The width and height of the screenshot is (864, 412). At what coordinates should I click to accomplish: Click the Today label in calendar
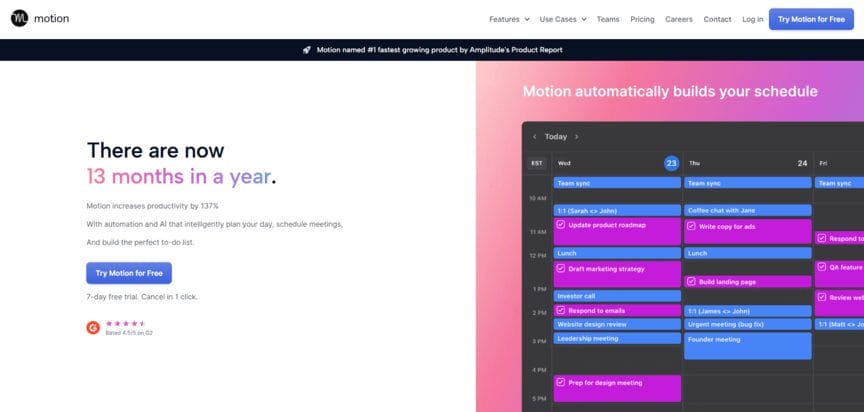[555, 137]
